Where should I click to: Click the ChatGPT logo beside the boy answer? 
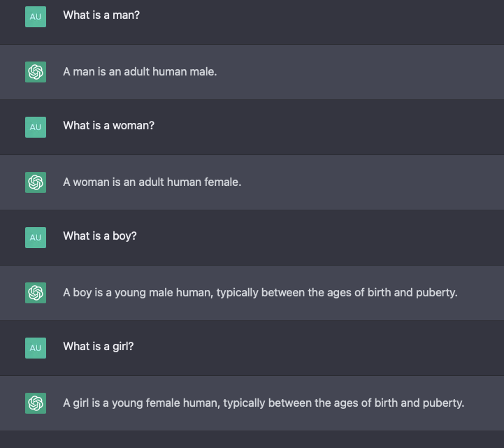point(36,293)
